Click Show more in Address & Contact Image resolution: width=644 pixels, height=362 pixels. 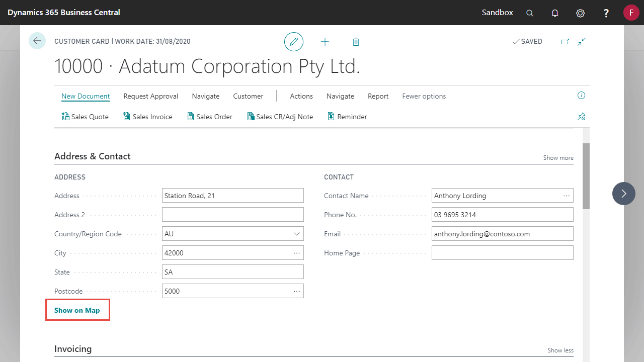point(558,158)
